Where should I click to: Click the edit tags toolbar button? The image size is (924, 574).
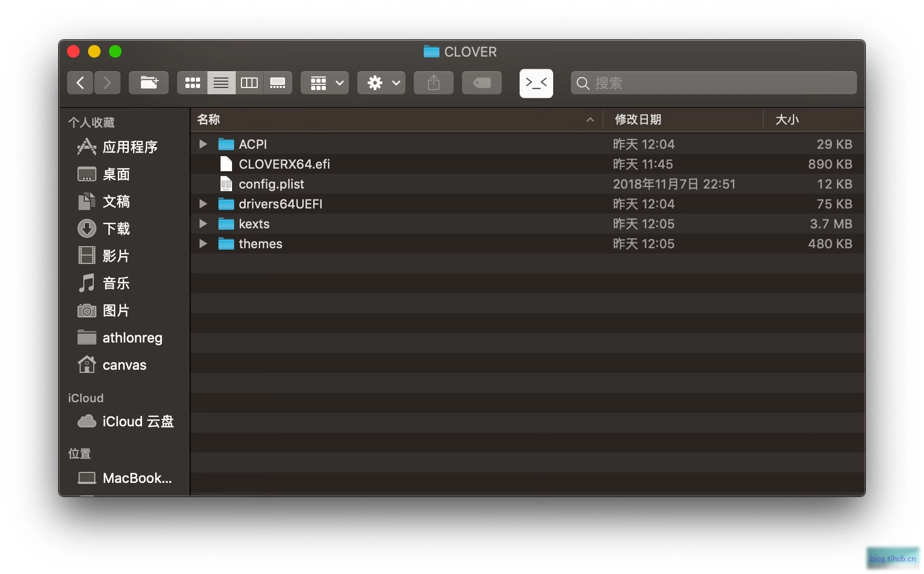(482, 83)
